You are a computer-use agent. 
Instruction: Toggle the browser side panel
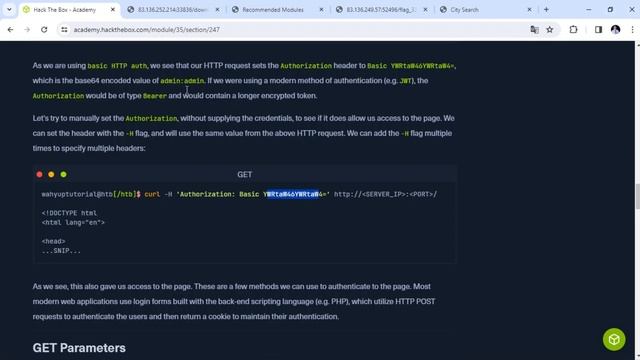coord(598,29)
